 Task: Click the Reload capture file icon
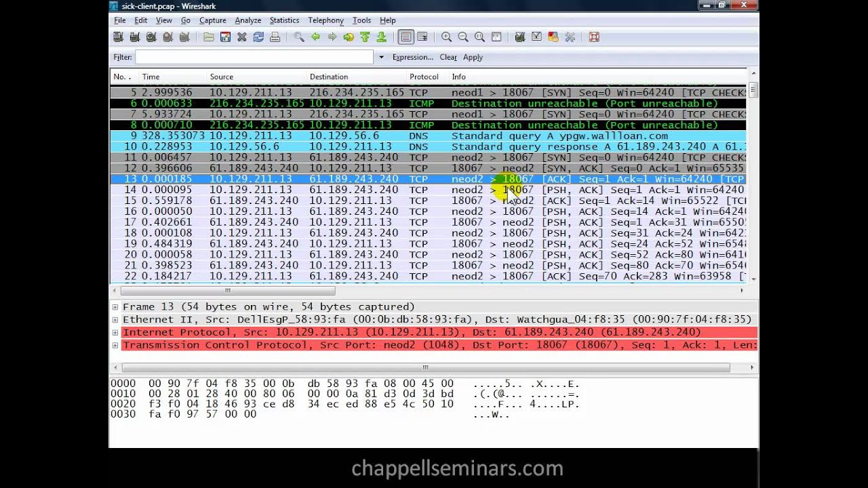(x=258, y=37)
